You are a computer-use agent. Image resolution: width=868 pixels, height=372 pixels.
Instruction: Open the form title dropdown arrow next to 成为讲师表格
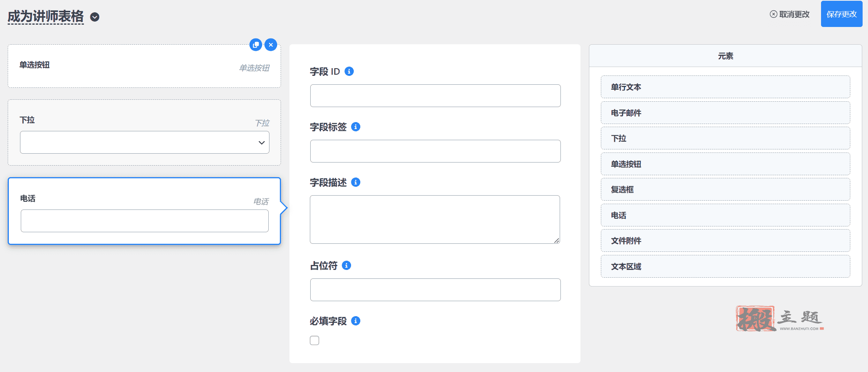[95, 17]
